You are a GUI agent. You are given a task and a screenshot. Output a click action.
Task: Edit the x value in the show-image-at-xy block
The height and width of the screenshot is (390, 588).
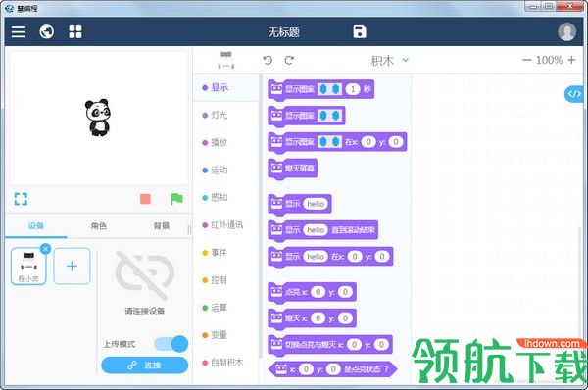(x=368, y=142)
